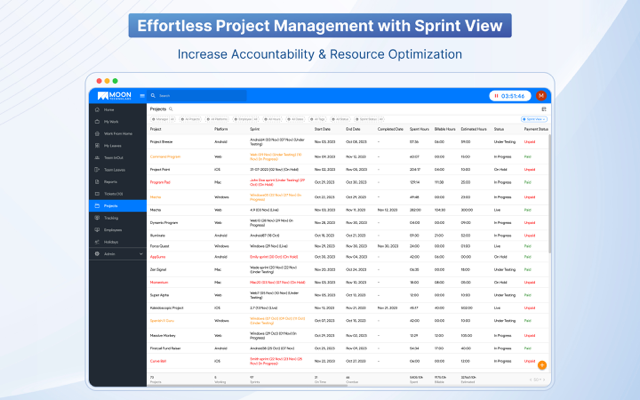Screen dimensions: 640x400
Task: Sort by the Payment Status column header
Action: 536,129
